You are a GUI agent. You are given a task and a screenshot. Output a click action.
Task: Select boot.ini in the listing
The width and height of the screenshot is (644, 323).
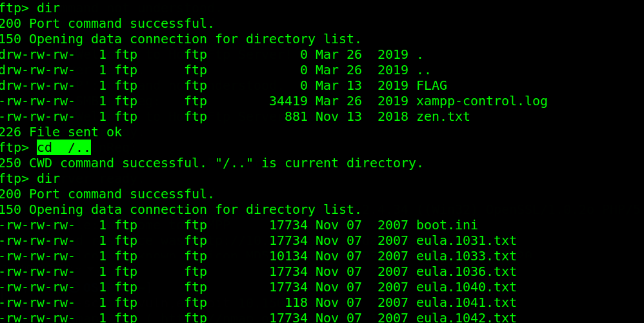point(447,225)
